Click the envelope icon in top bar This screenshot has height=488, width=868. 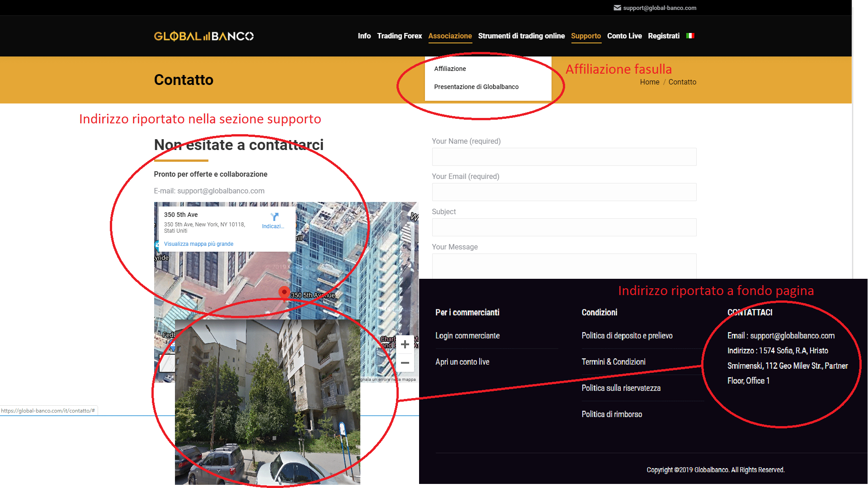(x=617, y=8)
